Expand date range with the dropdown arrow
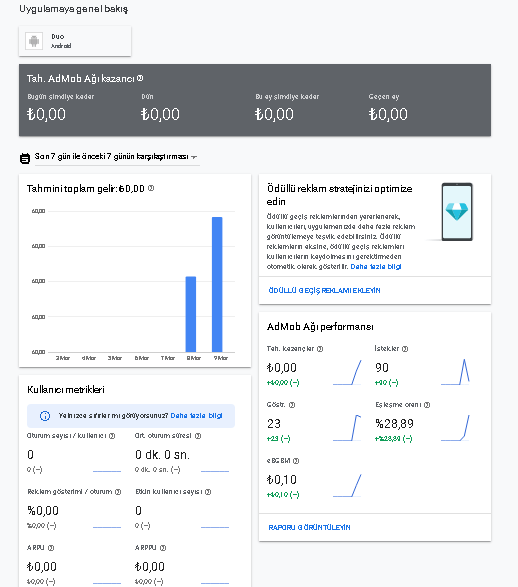The image size is (518, 587). [194, 157]
